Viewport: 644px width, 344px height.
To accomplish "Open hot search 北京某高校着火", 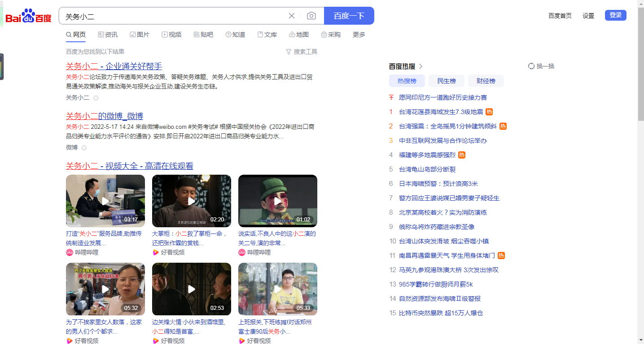I will click(x=443, y=212).
